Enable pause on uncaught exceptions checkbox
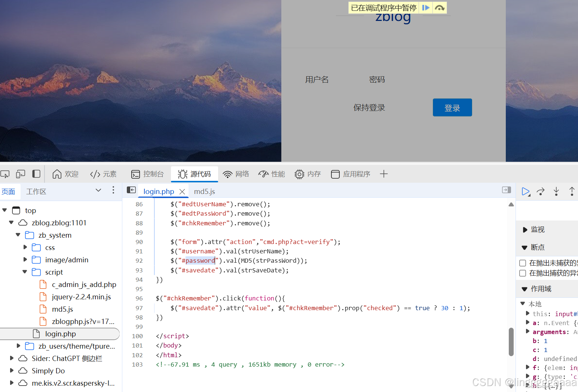The width and height of the screenshot is (578, 392). pos(523,263)
